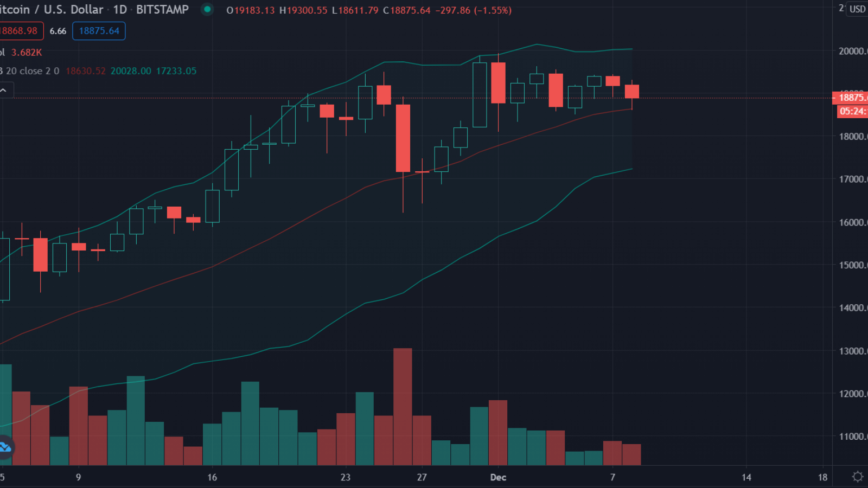This screenshot has width=868, height=488.
Task: Select the Bollinger Bands '20 close 2 0' legend
Action: tap(32, 71)
